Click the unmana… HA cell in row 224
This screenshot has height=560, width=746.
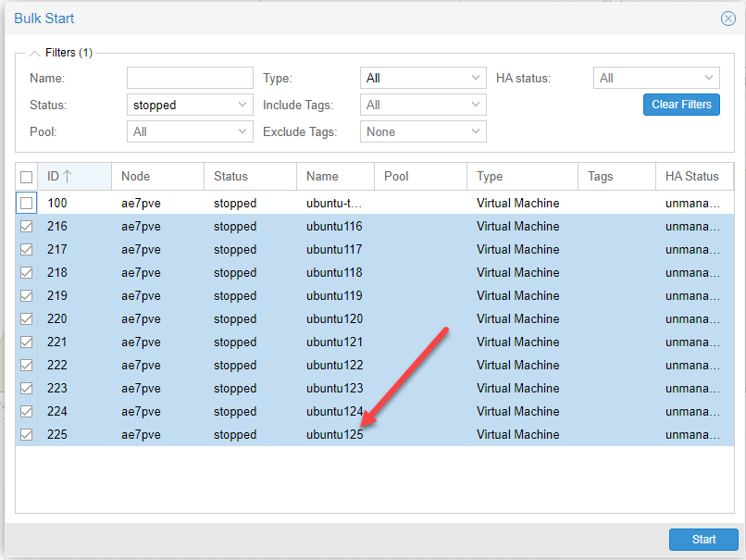pyautogui.click(x=692, y=412)
